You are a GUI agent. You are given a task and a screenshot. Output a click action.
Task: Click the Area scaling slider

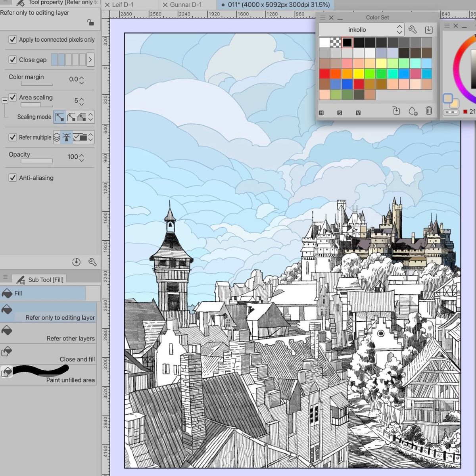tap(37, 105)
